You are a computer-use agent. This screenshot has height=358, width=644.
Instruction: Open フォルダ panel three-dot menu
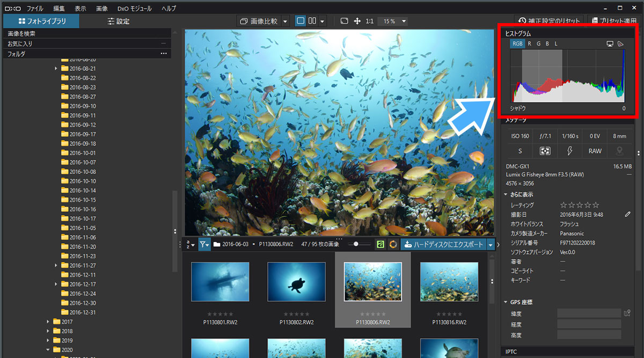click(x=164, y=54)
